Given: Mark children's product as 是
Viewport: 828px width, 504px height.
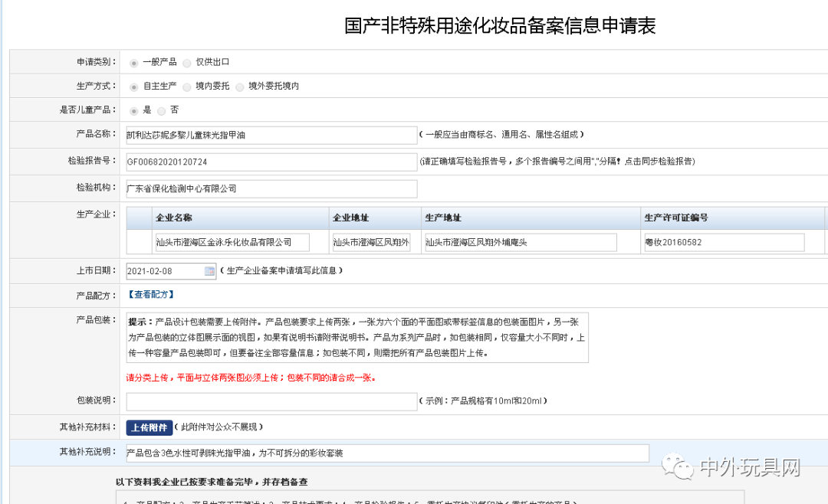Looking at the screenshot, I should coord(134,111).
